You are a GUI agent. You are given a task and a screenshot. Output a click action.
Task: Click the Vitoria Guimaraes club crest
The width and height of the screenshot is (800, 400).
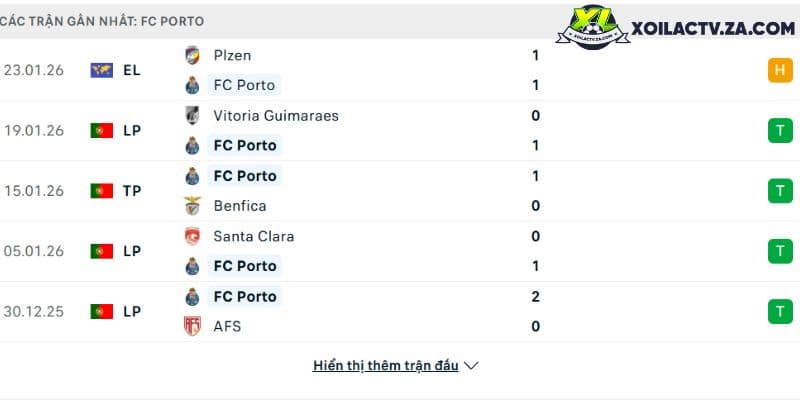192,115
